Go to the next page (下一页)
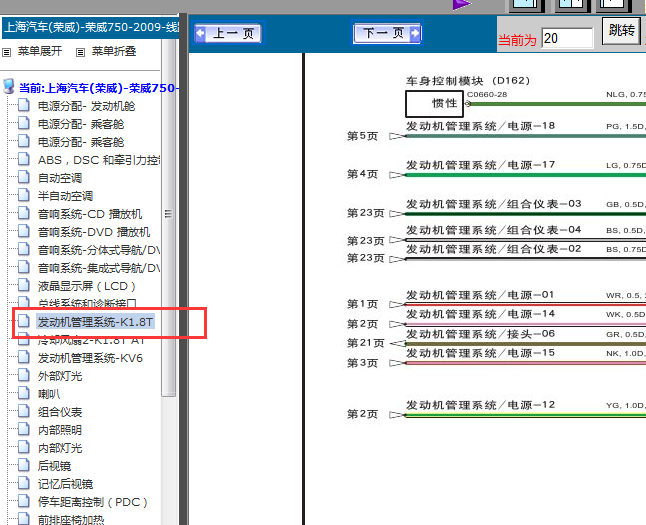The image size is (646, 525). [386, 33]
